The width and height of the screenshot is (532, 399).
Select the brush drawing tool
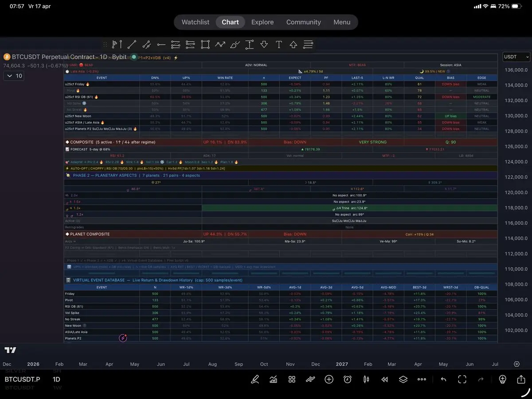tap(235, 44)
